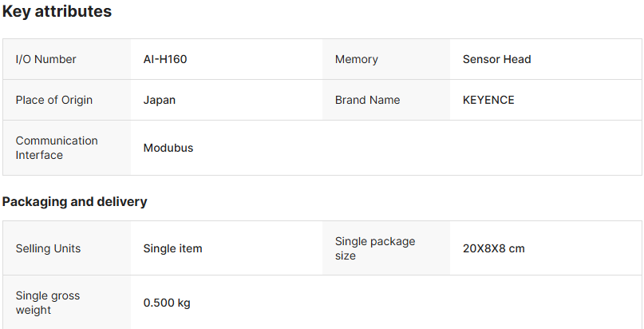Select the KEYENCE brand value
Screen dimensions: 644x329
point(488,100)
